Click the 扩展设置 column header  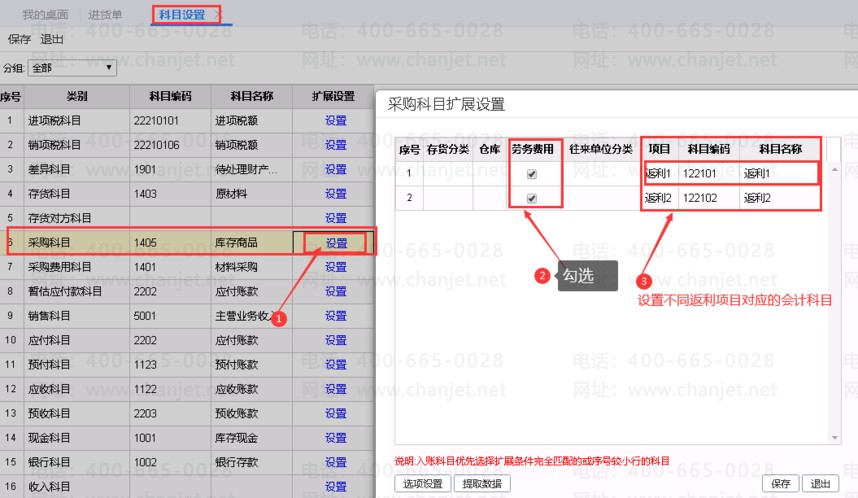(333, 97)
